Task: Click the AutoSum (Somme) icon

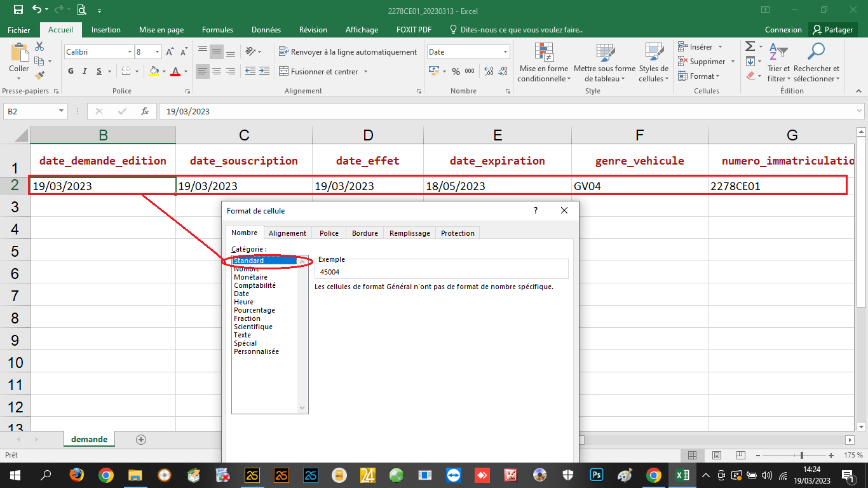Action: (751, 46)
